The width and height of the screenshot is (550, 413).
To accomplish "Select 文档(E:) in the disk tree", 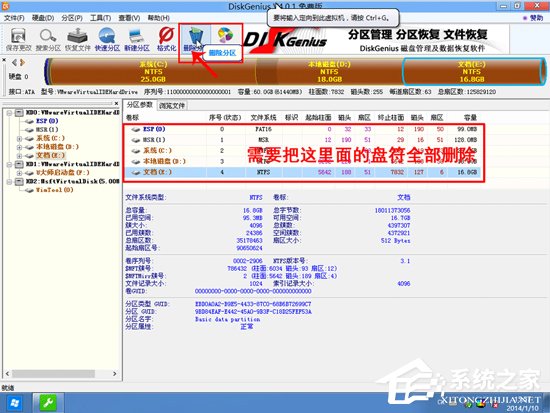I will (51, 155).
